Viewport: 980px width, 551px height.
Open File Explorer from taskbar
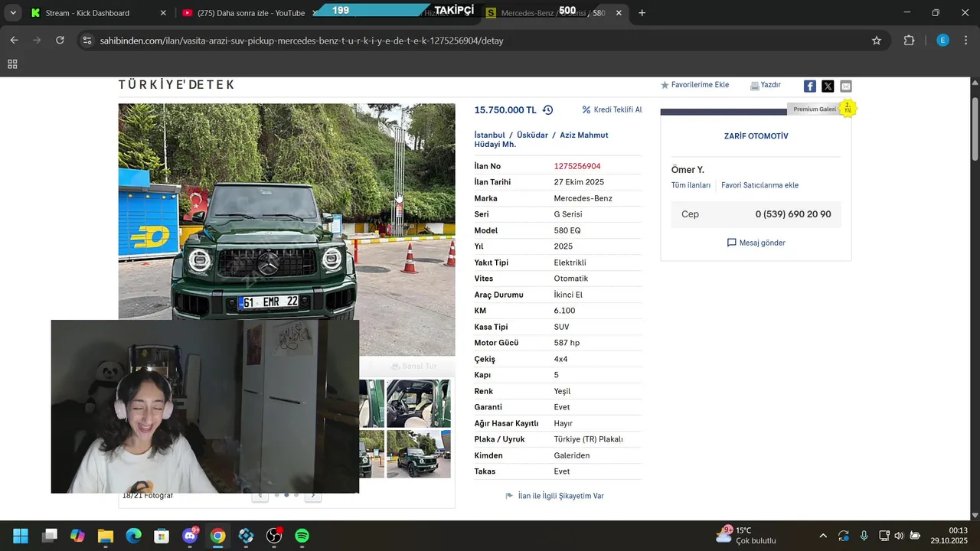(x=106, y=536)
